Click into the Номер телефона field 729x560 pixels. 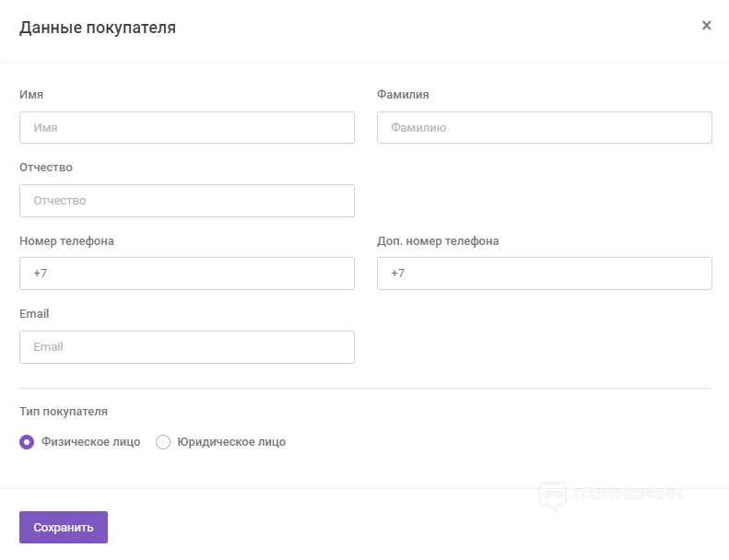(x=187, y=274)
